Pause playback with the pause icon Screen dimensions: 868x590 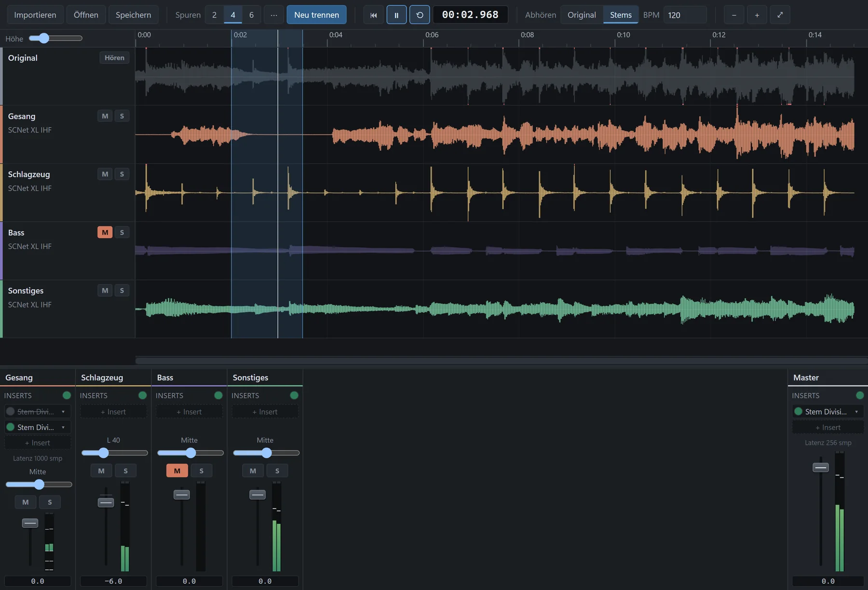point(396,15)
